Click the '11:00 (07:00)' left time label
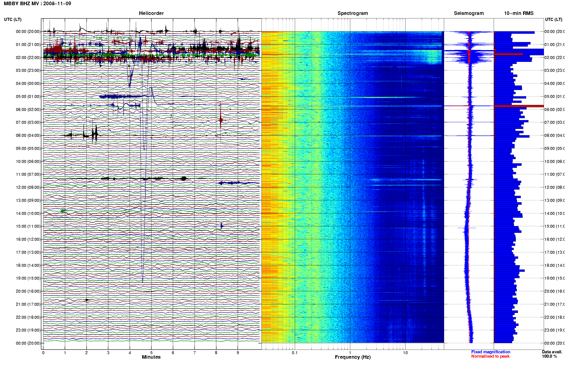Screen dimensions: 588x368 28,174
